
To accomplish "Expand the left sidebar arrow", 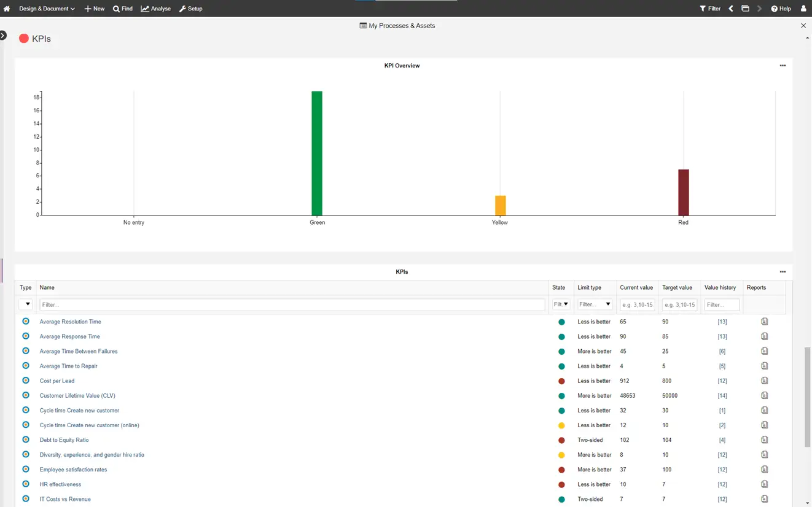I will (x=3, y=36).
